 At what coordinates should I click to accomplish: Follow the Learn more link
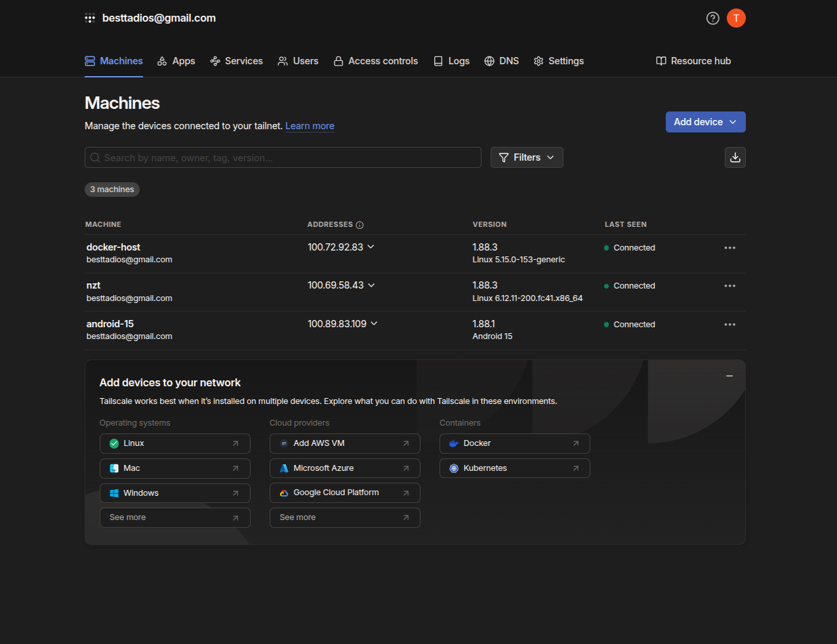pos(310,126)
